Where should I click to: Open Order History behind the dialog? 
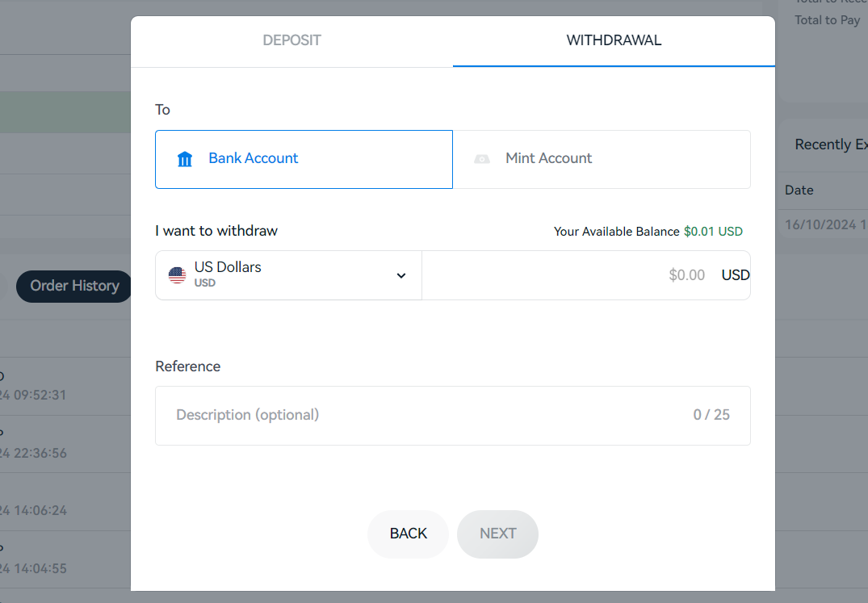74,286
